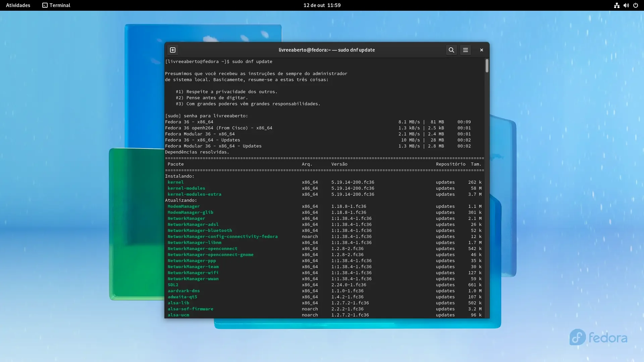644x362 pixels.
Task: Click the 'Repositório' column header
Action: tap(451, 164)
